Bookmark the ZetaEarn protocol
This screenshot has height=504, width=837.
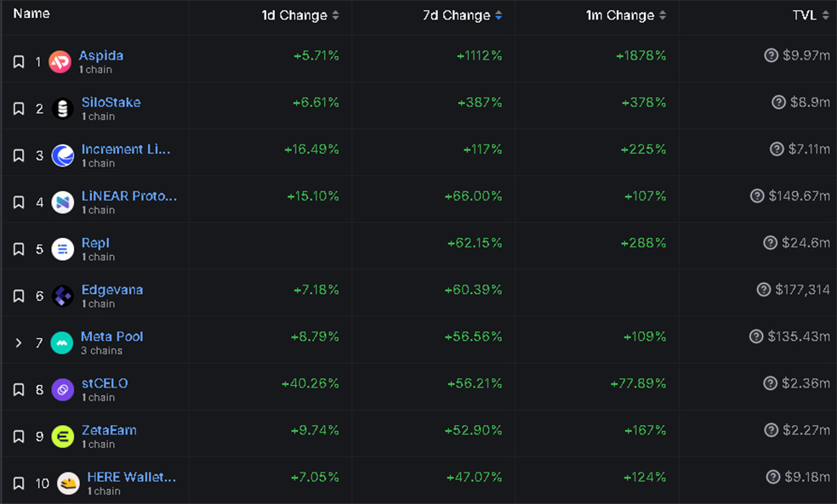19,436
